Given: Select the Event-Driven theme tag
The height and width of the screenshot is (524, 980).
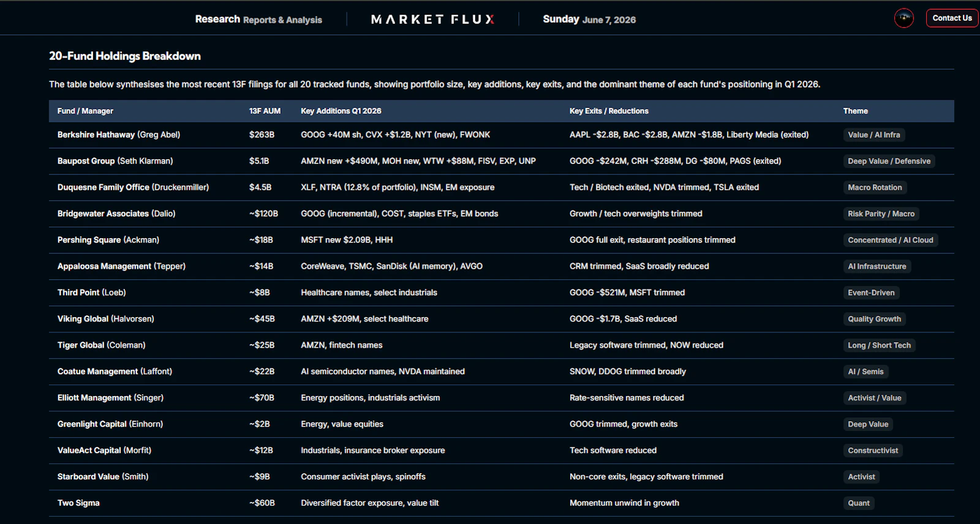Looking at the screenshot, I should (871, 293).
